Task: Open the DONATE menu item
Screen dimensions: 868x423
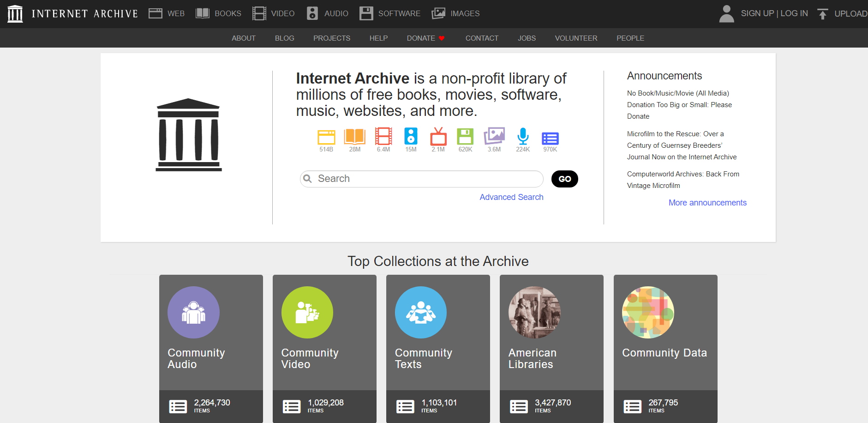Action: click(x=426, y=38)
